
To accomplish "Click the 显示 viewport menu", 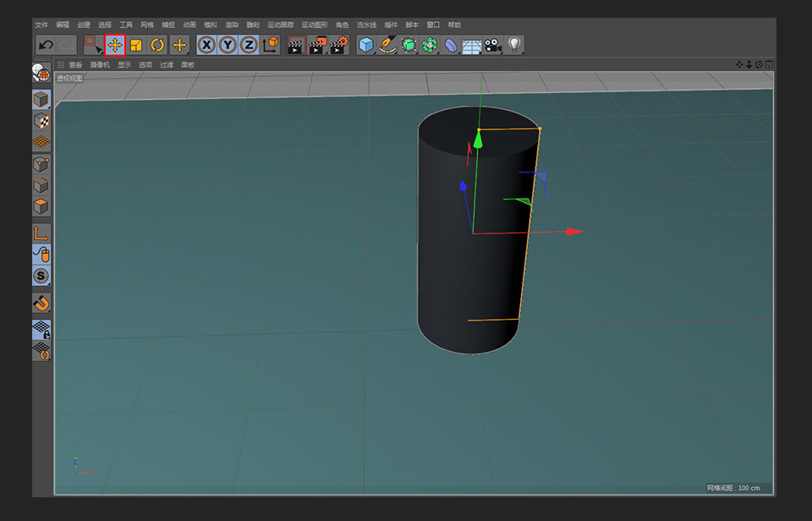I will pos(125,65).
